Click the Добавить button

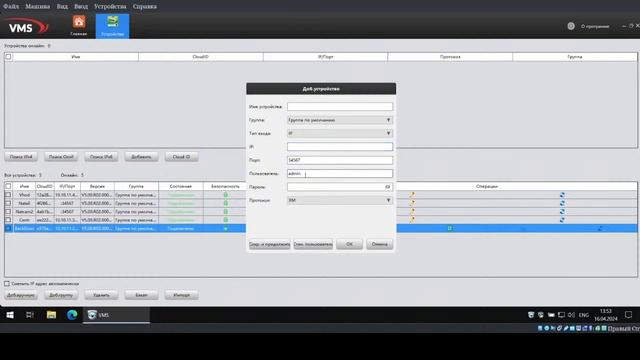click(x=141, y=157)
